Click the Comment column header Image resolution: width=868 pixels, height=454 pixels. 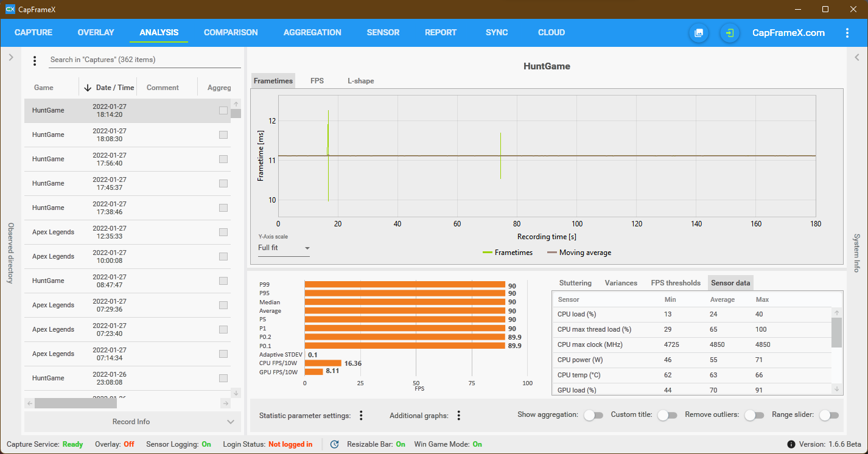coord(163,88)
